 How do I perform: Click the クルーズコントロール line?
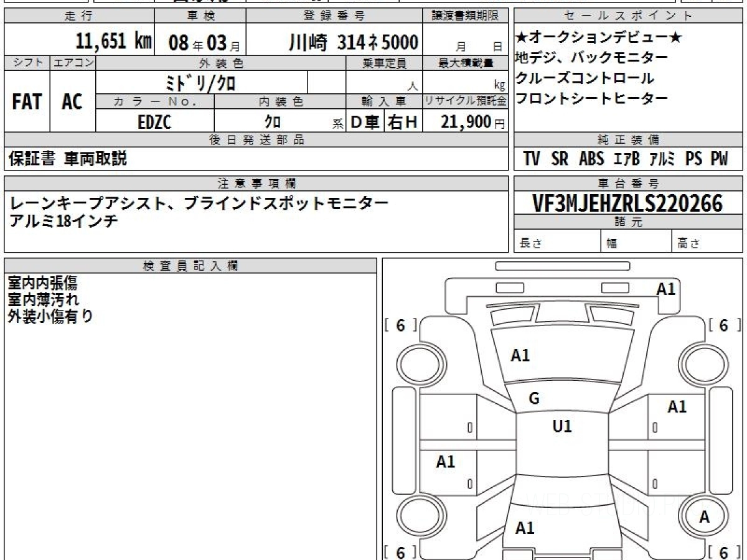click(584, 78)
